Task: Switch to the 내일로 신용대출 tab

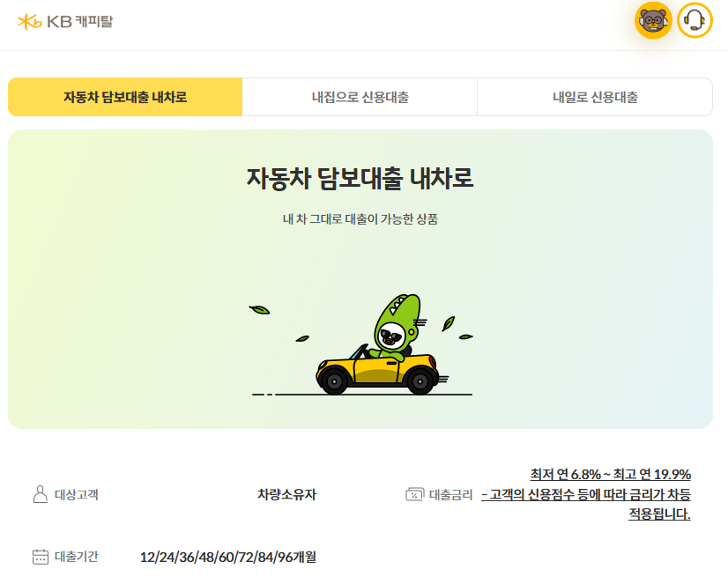Action: click(x=595, y=97)
